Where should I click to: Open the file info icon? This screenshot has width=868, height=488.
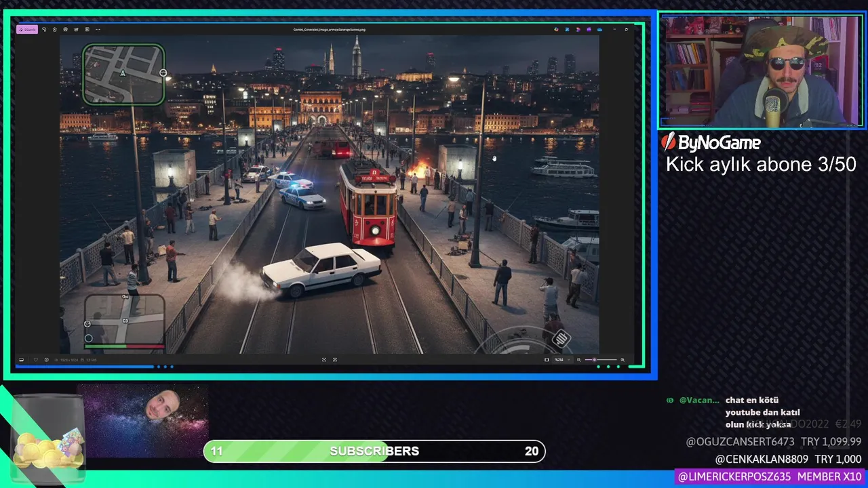(x=46, y=360)
